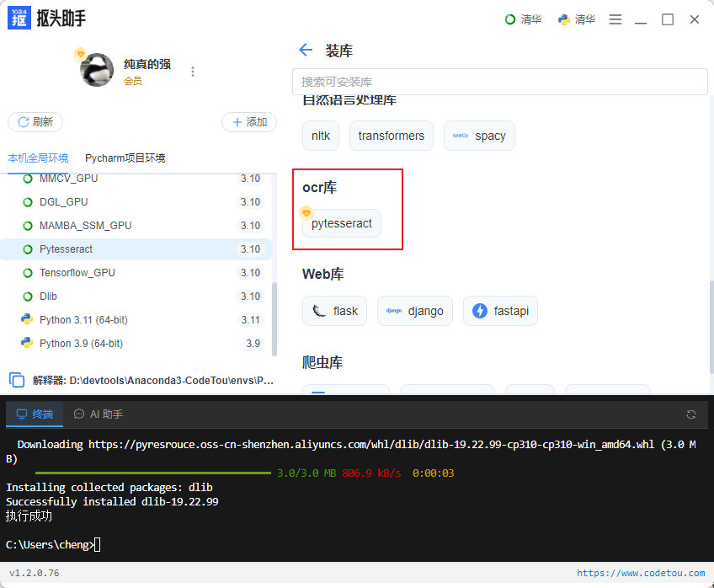
Task: Refresh the terminal using reload icon
Action: [690, 414]
